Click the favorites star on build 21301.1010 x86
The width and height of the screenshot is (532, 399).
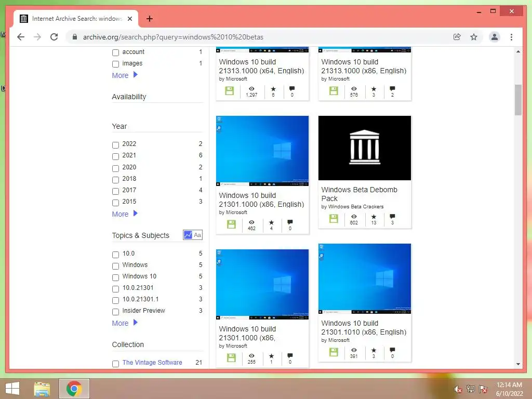coord(374,350)
